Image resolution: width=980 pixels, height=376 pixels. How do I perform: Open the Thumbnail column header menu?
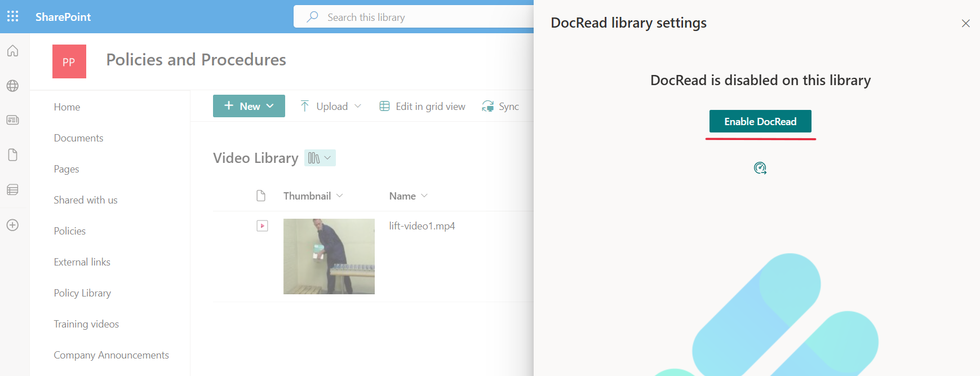pos(313,196)
